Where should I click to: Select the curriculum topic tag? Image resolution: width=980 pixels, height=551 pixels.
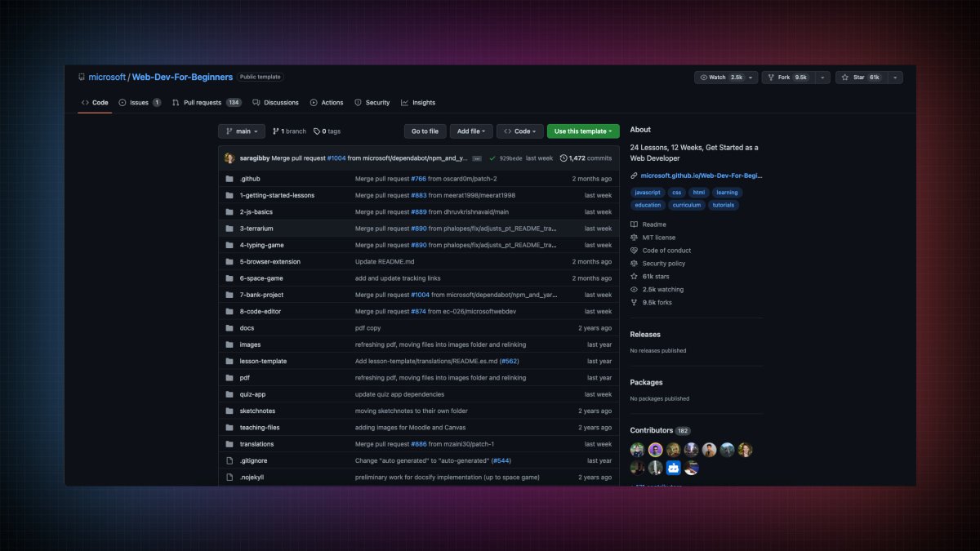687,205
